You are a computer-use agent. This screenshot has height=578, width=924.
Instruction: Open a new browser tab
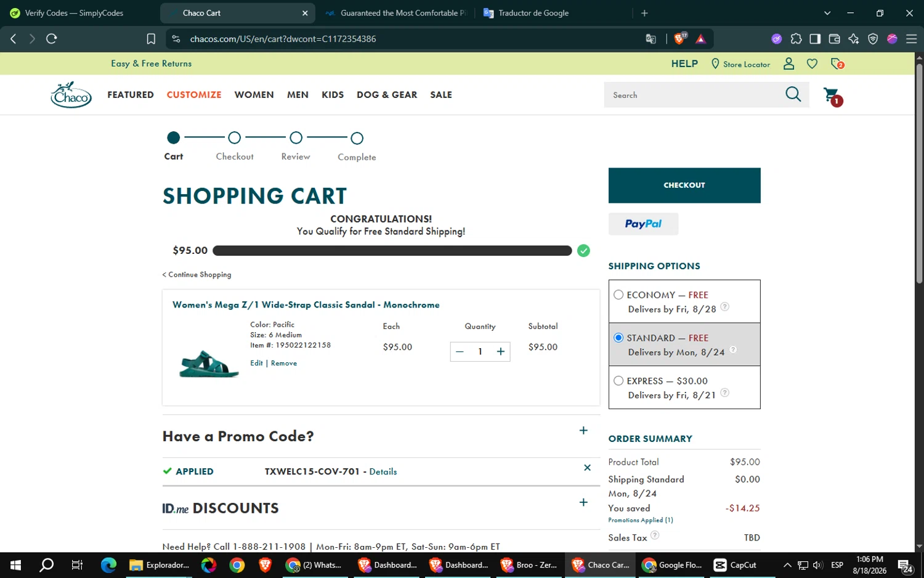coord(644,13)
